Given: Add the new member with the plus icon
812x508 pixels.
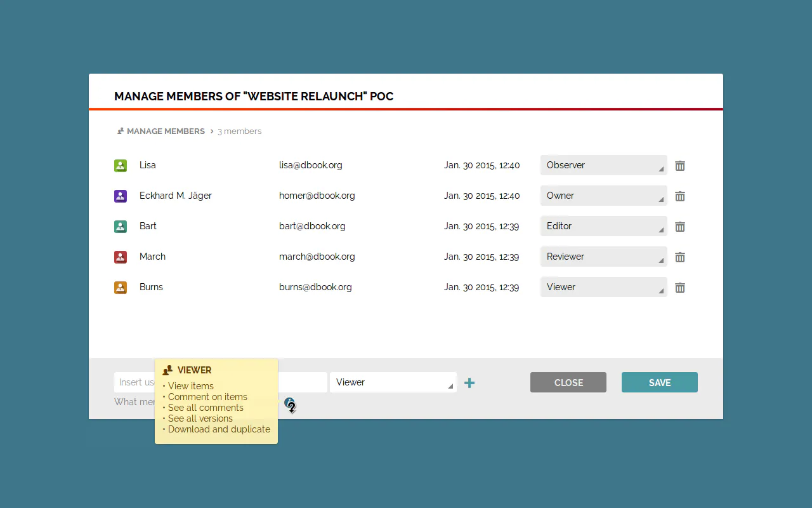Looking at the screenshot, I should (x=469, y=383).
